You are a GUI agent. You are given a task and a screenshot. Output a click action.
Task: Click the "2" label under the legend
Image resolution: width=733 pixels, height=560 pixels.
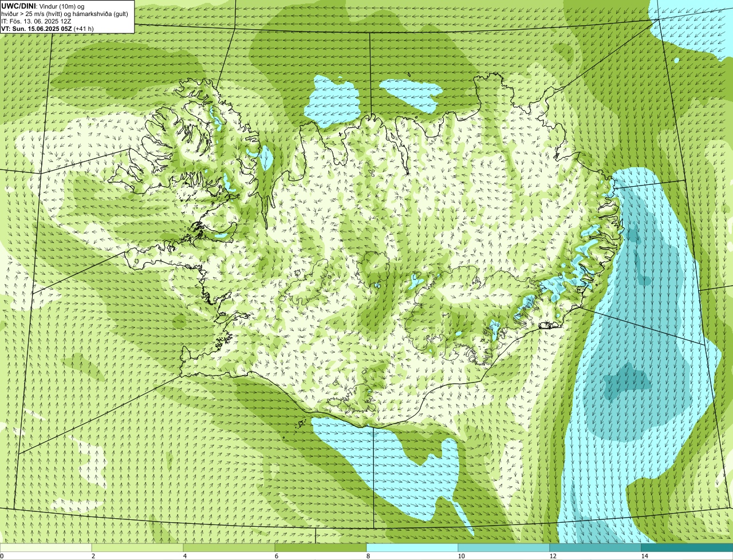coord(93,556)
